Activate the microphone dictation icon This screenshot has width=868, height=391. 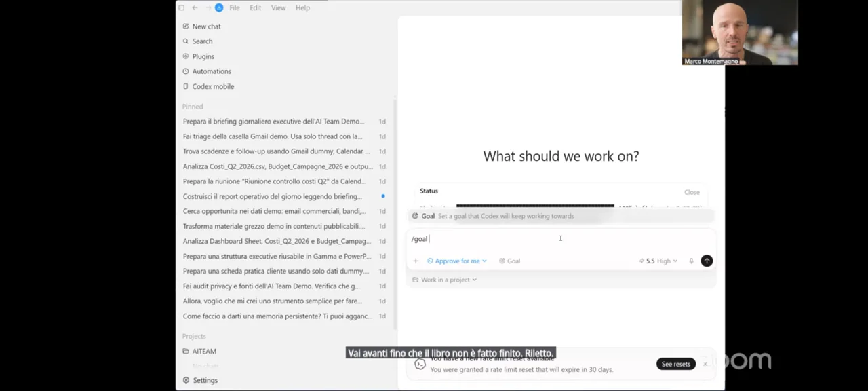(x=691, y=261)
